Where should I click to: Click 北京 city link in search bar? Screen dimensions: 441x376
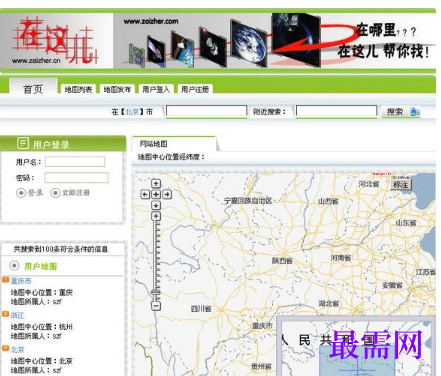[x=132, y=112]
